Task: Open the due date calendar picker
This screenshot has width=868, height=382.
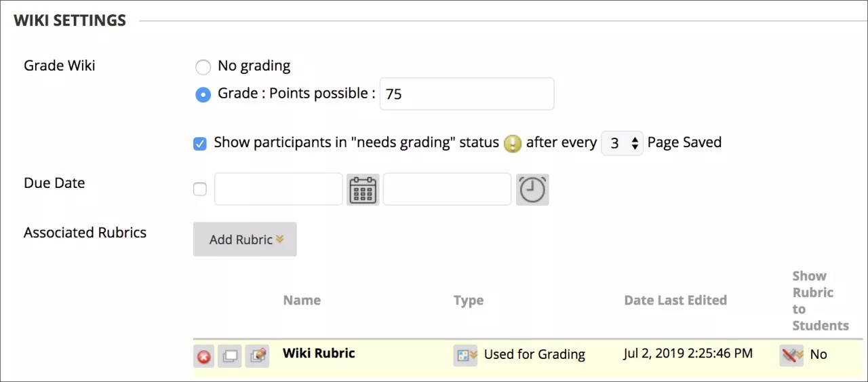Action: point(363,189)
